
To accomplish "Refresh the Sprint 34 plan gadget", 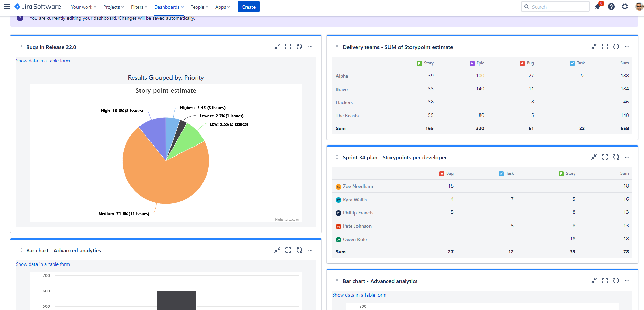I will pos(616,157).
